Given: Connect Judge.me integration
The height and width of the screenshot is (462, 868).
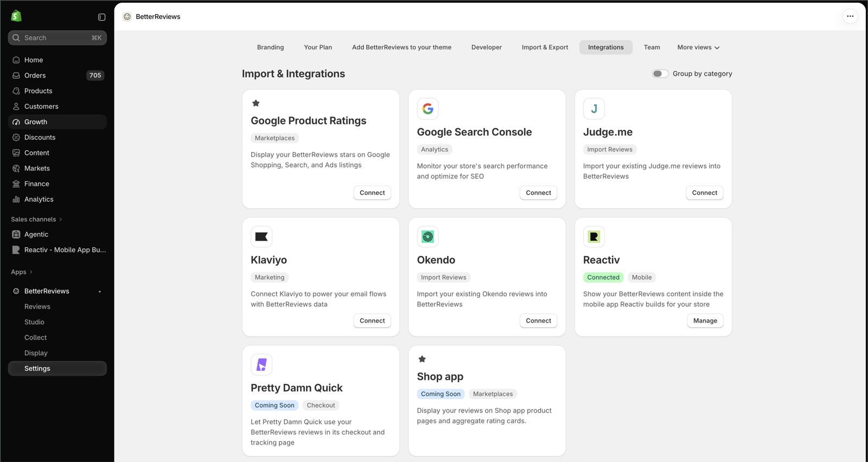Looking at the screenshot, I should coord(704,193).
